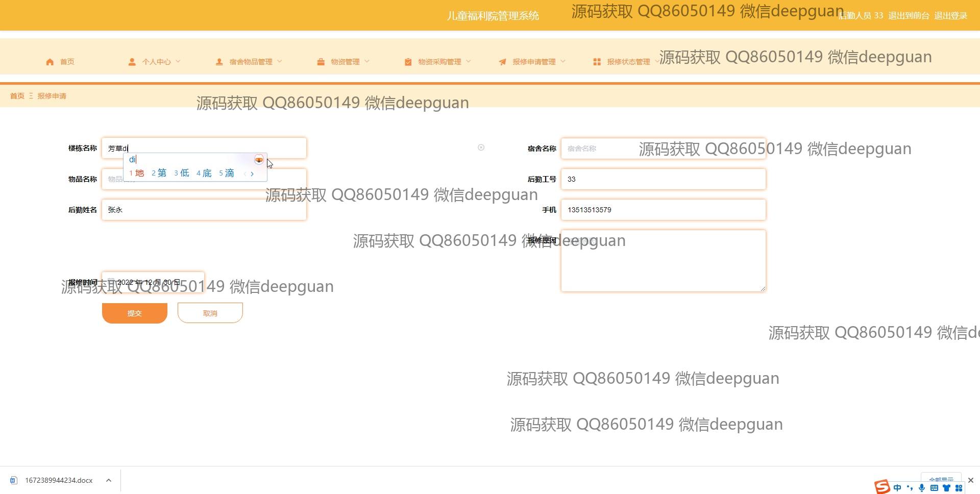Screen dimensions: 980x494
Task: Click the orange 提交 submit button
Action: 135,313
